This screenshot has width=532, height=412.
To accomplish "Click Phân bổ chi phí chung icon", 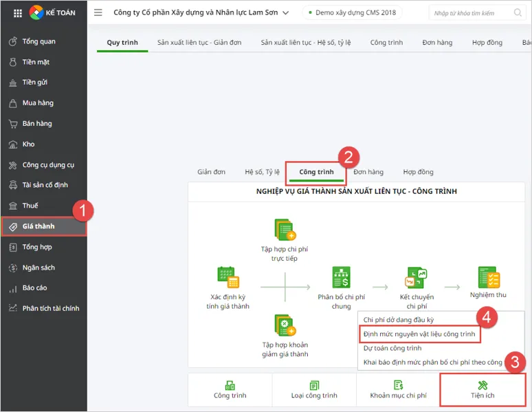I will coord(342,277).
